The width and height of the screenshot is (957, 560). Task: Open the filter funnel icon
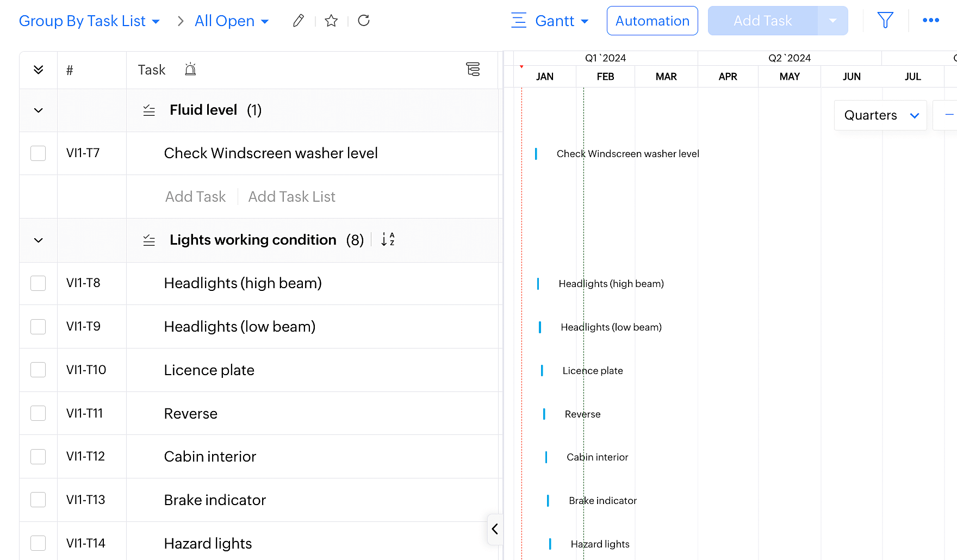click(885, 21)
